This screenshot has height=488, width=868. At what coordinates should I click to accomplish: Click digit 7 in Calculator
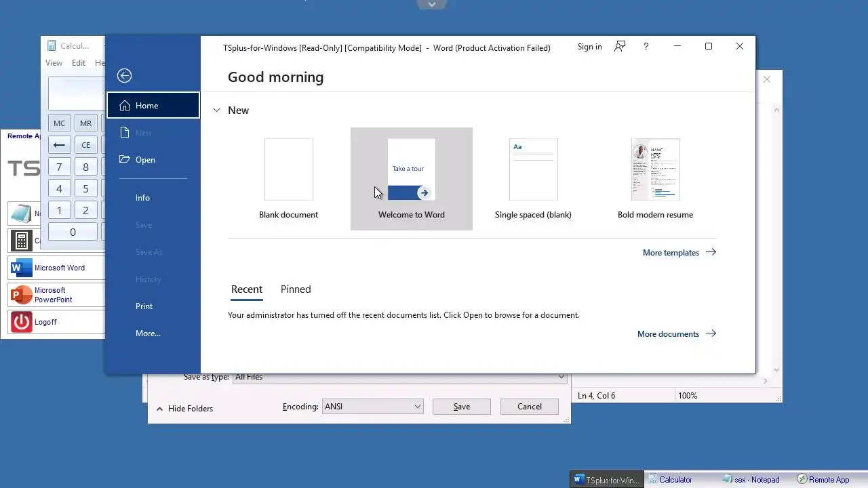click(x=59, y=167)
